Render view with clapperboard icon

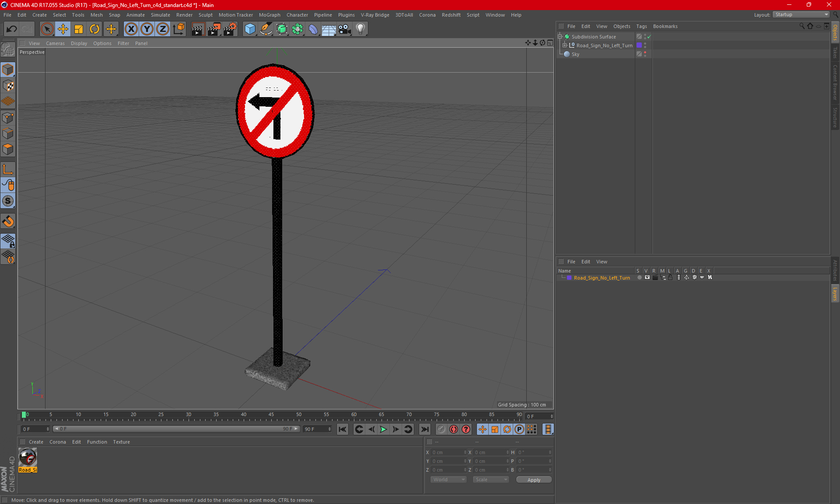(x=198, y=29)
